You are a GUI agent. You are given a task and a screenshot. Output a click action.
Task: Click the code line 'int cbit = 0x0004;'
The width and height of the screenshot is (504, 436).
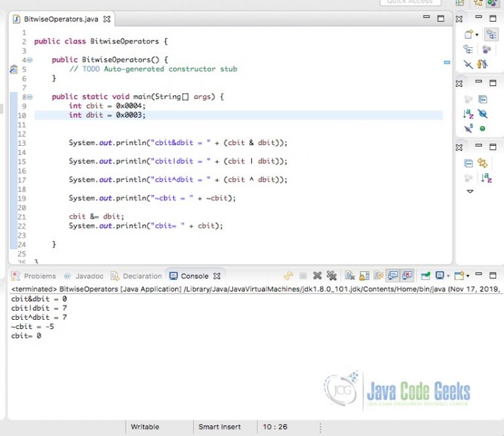click(x=107, y=106)
